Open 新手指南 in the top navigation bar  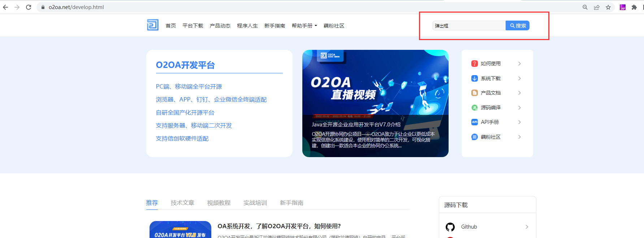[275, 26]
